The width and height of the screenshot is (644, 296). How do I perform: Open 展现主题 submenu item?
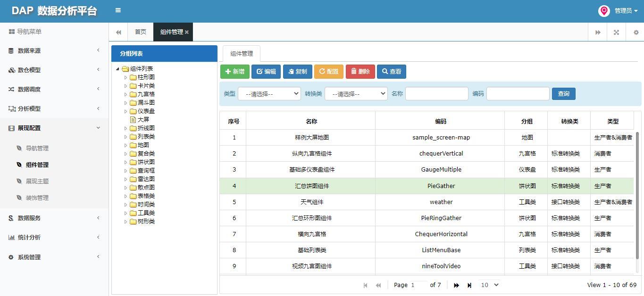click(x=37, y=181)
